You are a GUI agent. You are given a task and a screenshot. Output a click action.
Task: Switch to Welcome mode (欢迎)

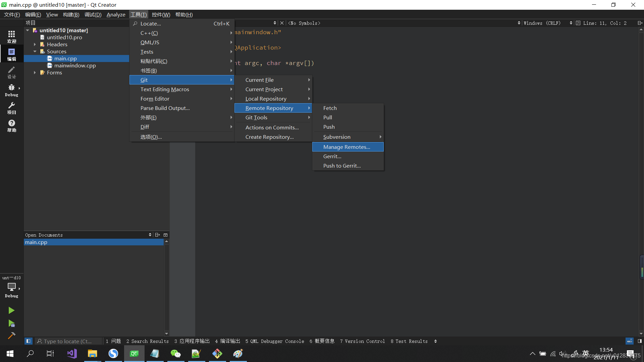pos(12,37)
